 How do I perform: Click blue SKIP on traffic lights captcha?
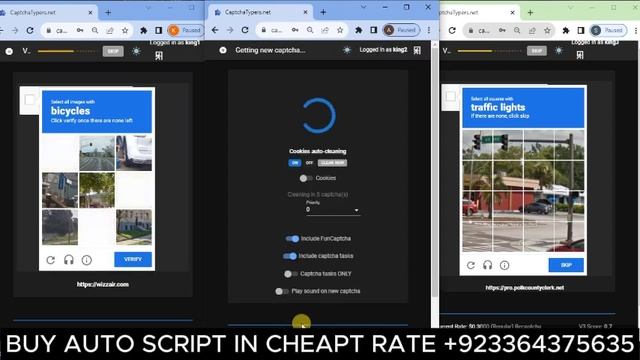click(566, 265)
